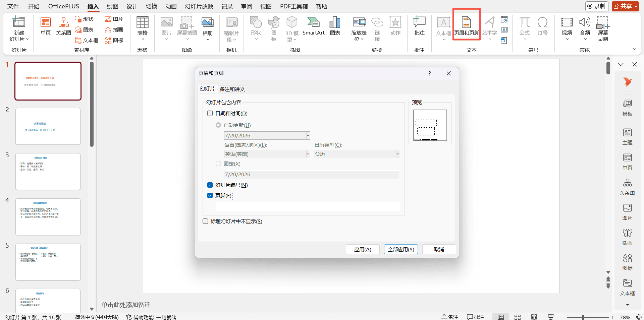The height and width of the screenshot is (320, 644).
Task: Click the 全部应用 button
Action: click(x=401, y=250)
